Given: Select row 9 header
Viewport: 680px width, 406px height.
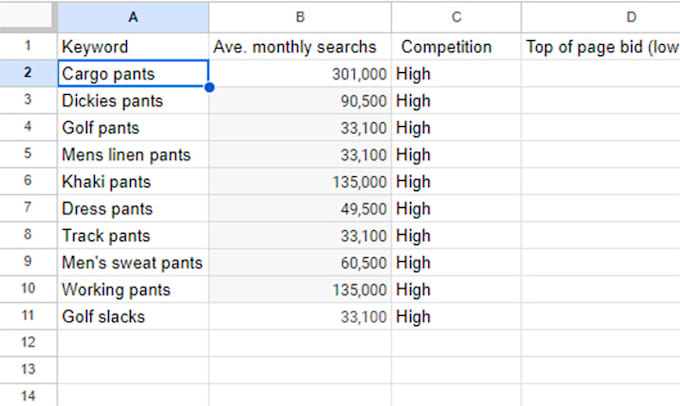Looking at the screenshot, I should [x=28, y=262].
